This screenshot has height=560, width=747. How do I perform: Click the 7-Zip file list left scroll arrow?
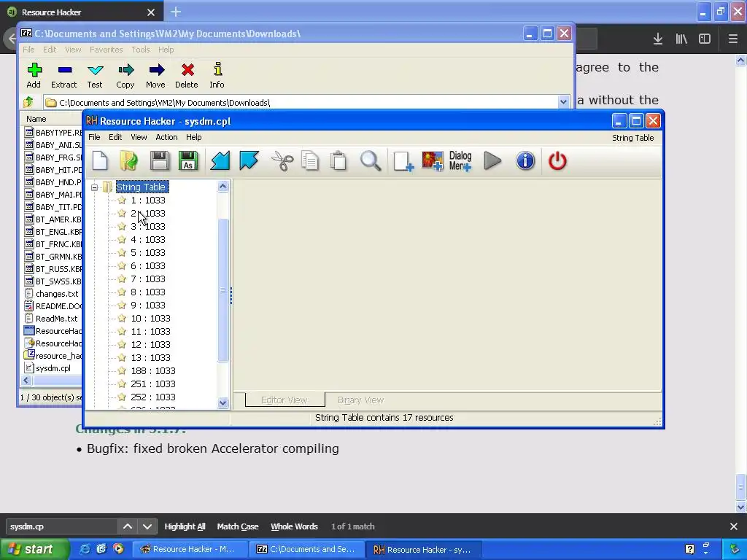(26, 381)
